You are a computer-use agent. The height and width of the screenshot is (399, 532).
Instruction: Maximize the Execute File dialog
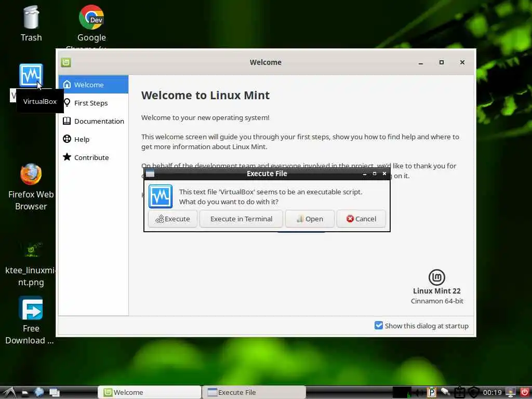[x=375, y=174]
